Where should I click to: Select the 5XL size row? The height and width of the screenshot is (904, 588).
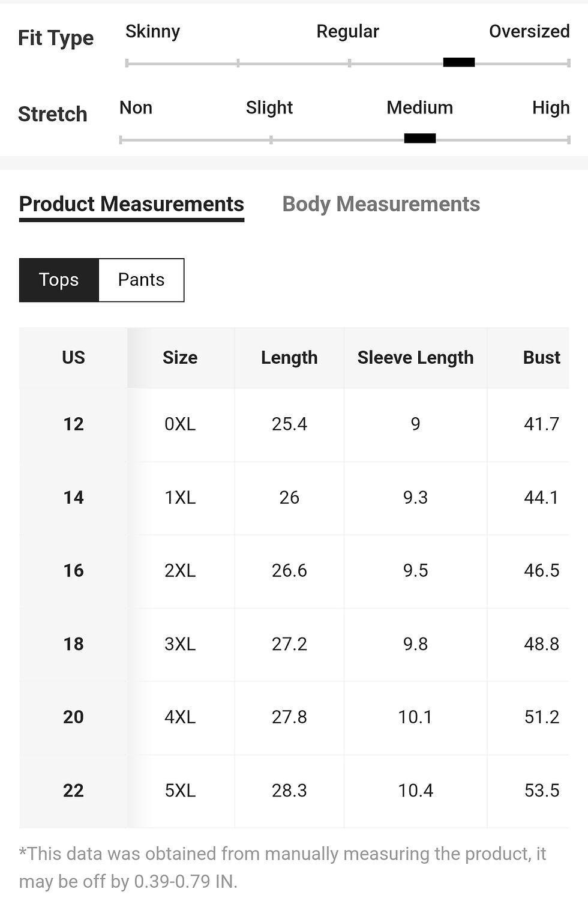tap(294, 791)
